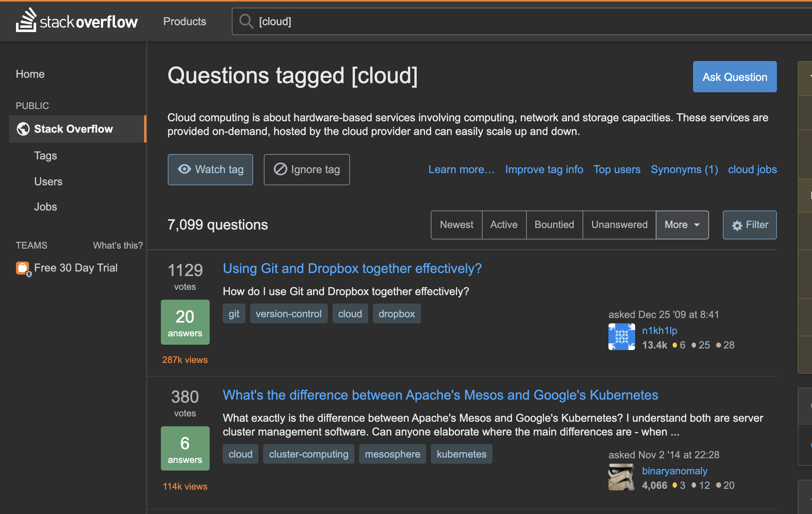The image size is (812, 514).
Task: Click the globe icon beside Stack Overflow
Action: [22, 129]
